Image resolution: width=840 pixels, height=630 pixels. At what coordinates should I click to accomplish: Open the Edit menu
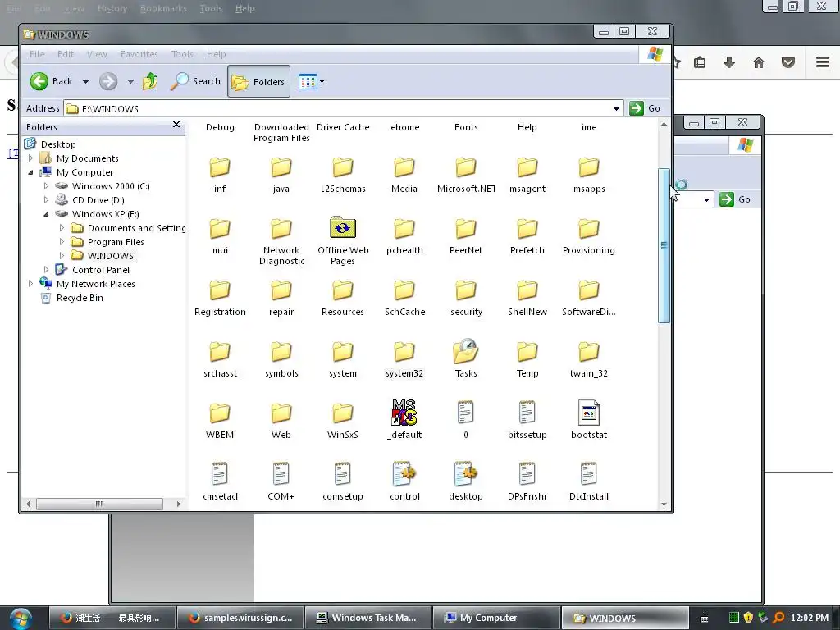66,54
